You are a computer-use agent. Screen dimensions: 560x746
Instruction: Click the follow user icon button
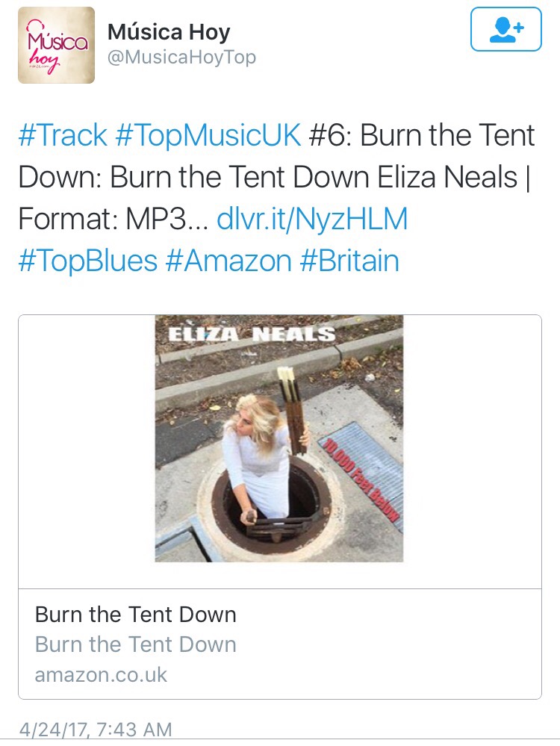[505, 29]
